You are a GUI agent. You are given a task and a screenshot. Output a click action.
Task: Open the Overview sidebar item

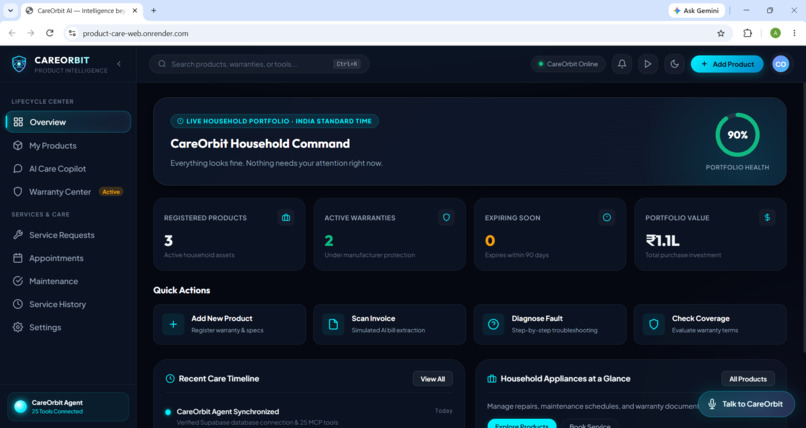click(x=68, y=122)
